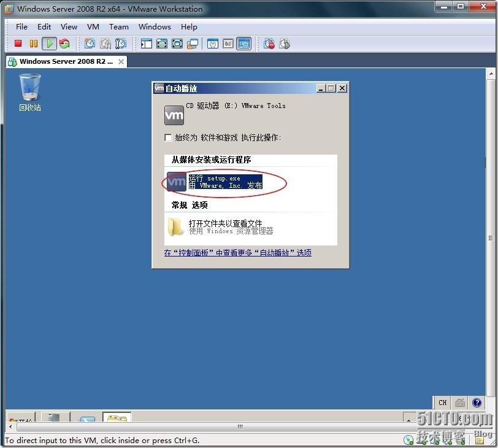This screenshot has width=498, height=448.
Task: Click the replay recording icon
Action: (x=284, y=44)
